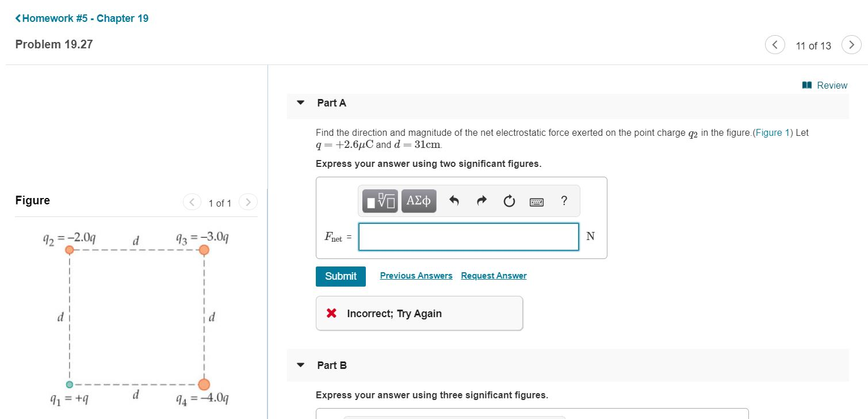868x419 pixels.
Task: Click the three significant figures instruction
Action: point(432,395)
